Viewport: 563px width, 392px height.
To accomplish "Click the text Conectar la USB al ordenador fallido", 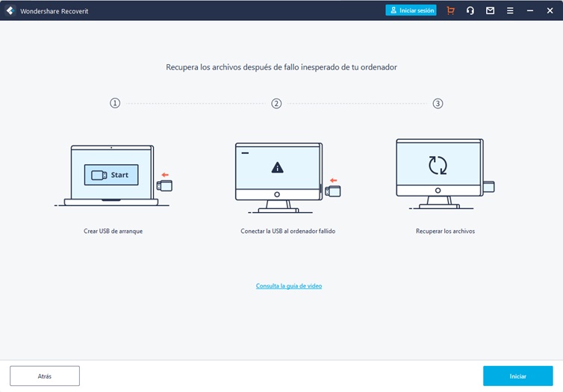I will click(x=288, y=231).
